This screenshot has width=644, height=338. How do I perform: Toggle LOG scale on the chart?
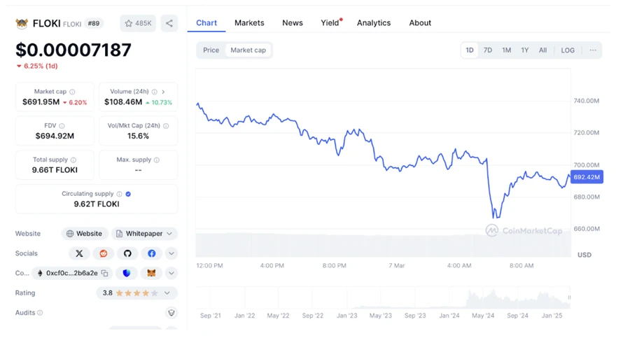[x=568, y=50]
